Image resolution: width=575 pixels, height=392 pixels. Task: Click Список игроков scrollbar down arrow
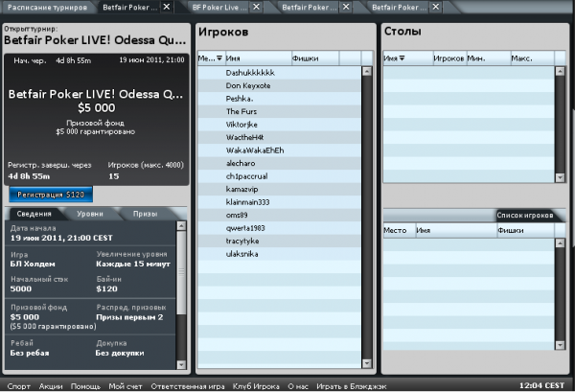pos(560,345)
